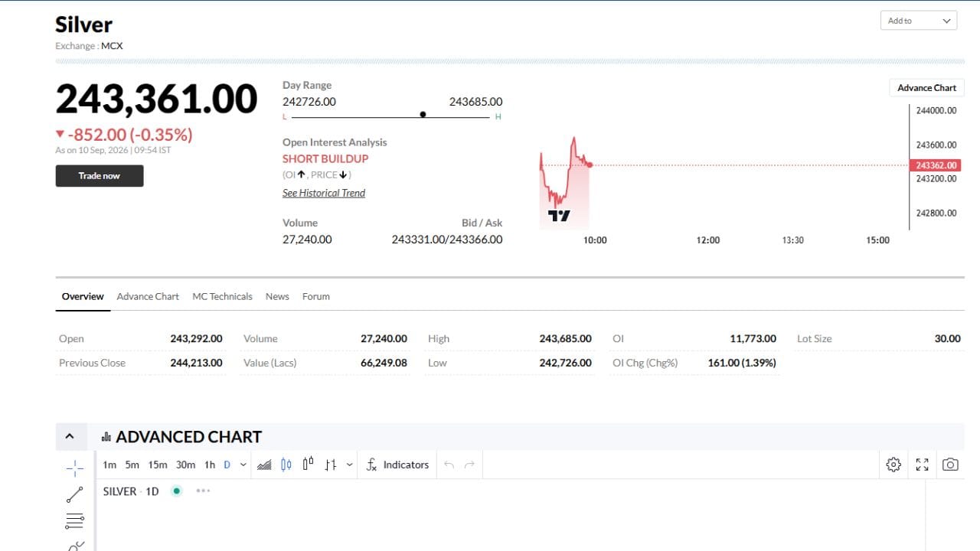Click the red 243362.00 price label

[x=936, y=165]
